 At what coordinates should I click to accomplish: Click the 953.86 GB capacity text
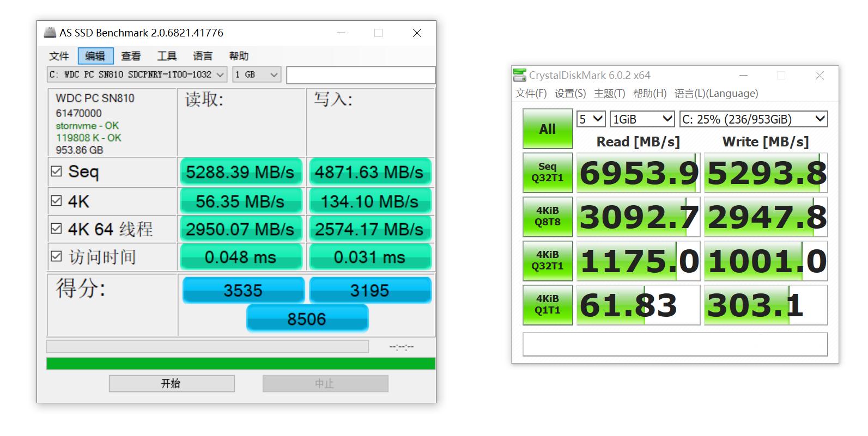point(79,150)
